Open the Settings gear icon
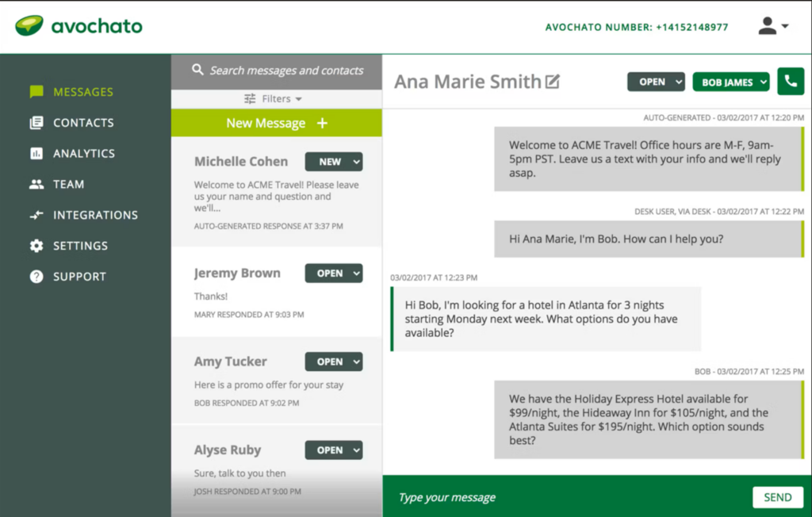 point(36,245)
